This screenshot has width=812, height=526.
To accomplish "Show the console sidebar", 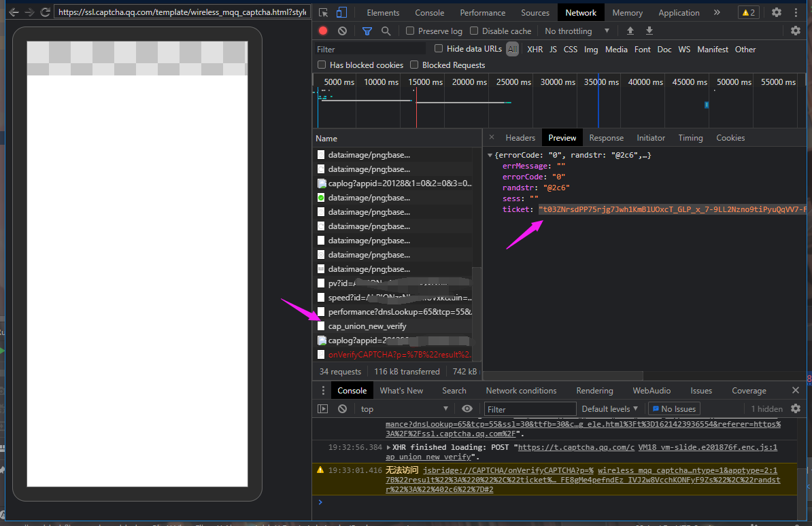I will tap(323, 408).
